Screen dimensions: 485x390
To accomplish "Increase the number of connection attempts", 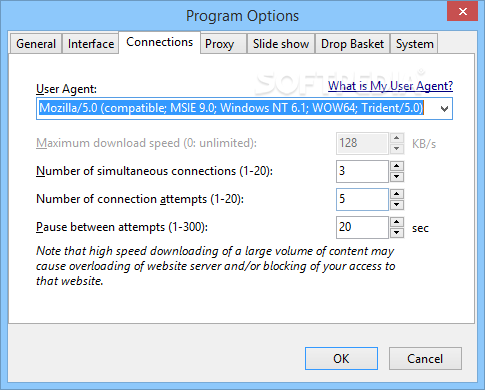I will [397, 194].
